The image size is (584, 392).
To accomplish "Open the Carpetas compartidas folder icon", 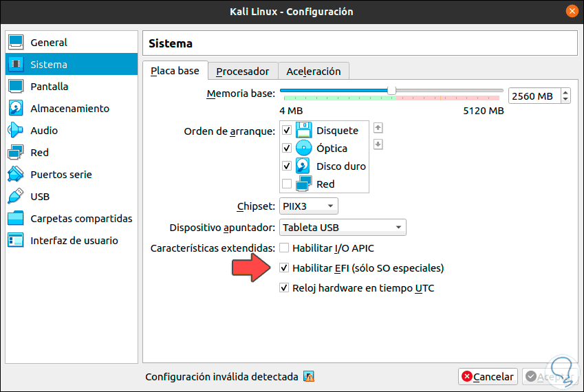I will (16, 218).
